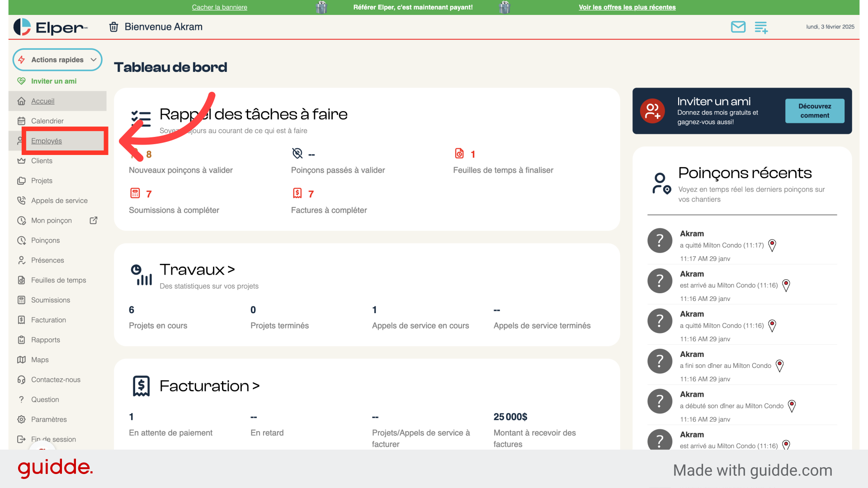
Task: Click the 'lundi, 3 février 2025' date
Action: (x=830, y=27)
